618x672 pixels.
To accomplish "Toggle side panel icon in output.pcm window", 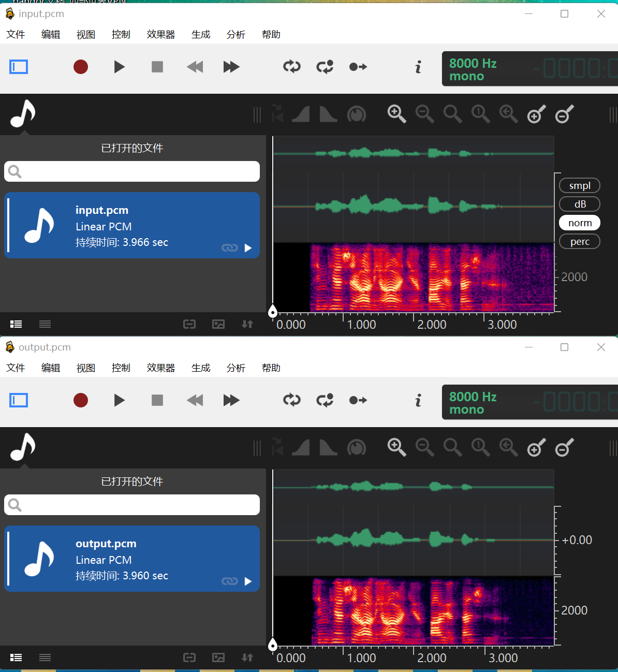I will [19, 400].
